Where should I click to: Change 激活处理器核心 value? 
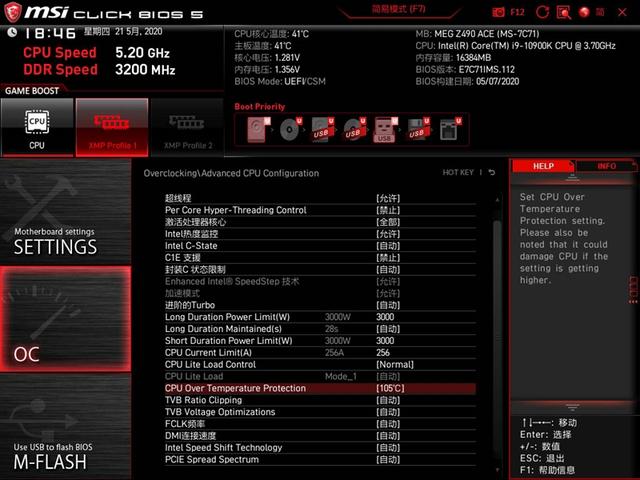pyautogui.click(x=388, y=222)
